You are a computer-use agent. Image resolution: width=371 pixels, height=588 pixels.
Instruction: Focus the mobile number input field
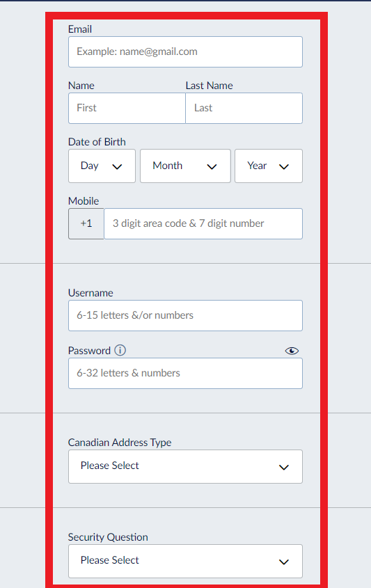click(x=203, y=223)
